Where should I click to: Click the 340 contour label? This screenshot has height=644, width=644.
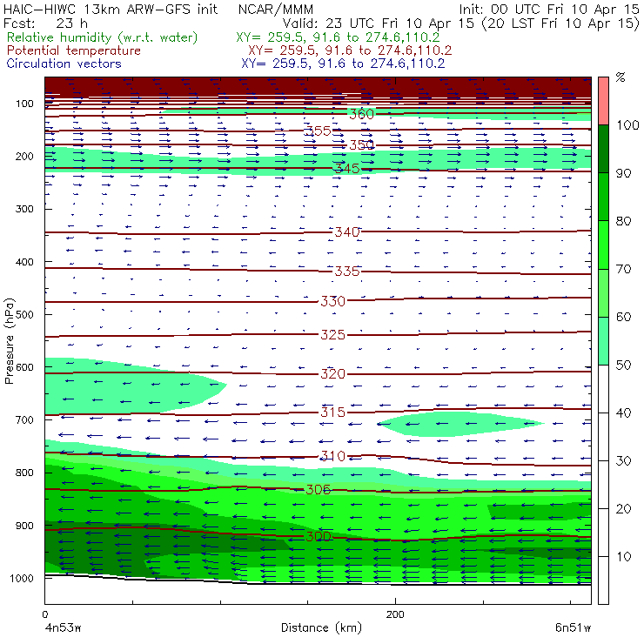pyautogui.click(x=347, y=232)
